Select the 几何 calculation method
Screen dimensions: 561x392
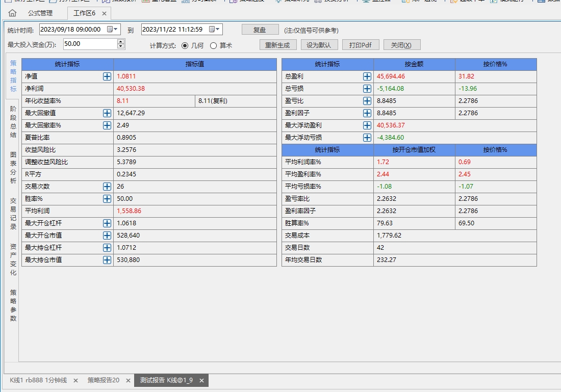tap(185, 45)
